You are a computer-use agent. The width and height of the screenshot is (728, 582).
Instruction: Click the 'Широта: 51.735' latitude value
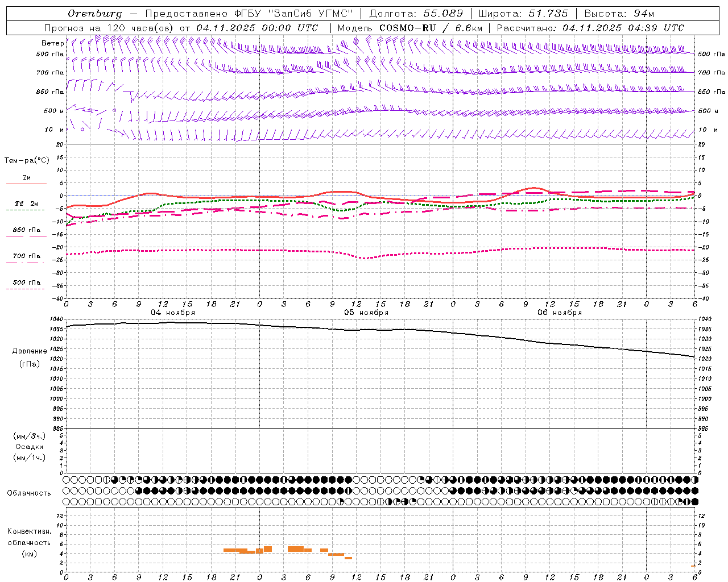coord(523,14)
